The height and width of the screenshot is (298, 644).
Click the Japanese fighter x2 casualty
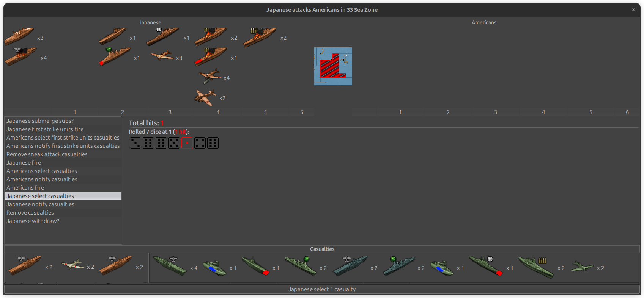tap(72, 265)
